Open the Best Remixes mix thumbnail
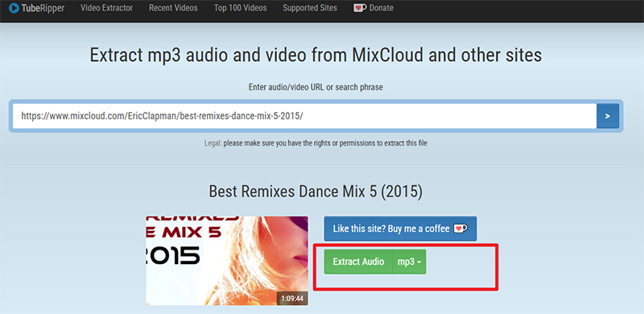644x314 pixels. pyautogui.click(x=227, y=261)
